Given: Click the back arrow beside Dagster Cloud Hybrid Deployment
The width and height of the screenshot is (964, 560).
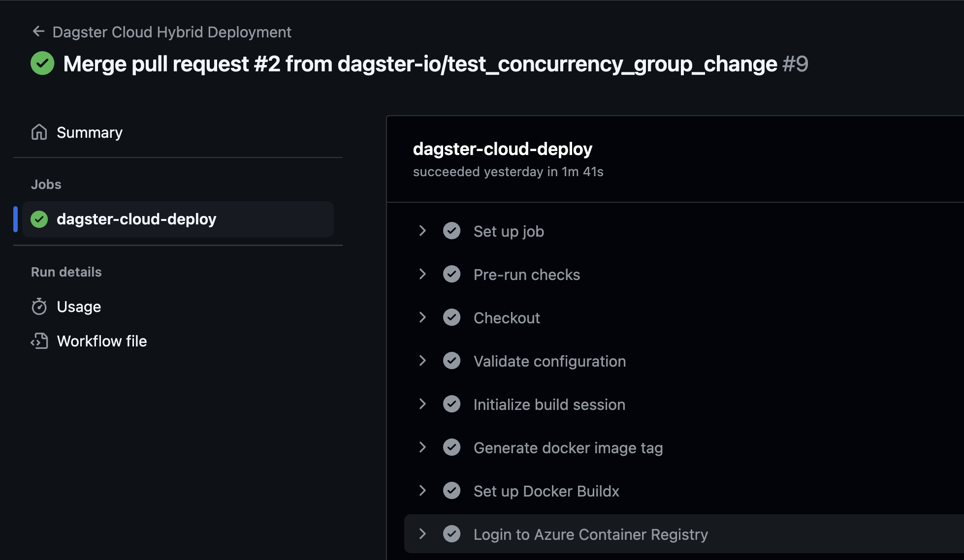Looking at the screenshot, I should pos(39,31).
